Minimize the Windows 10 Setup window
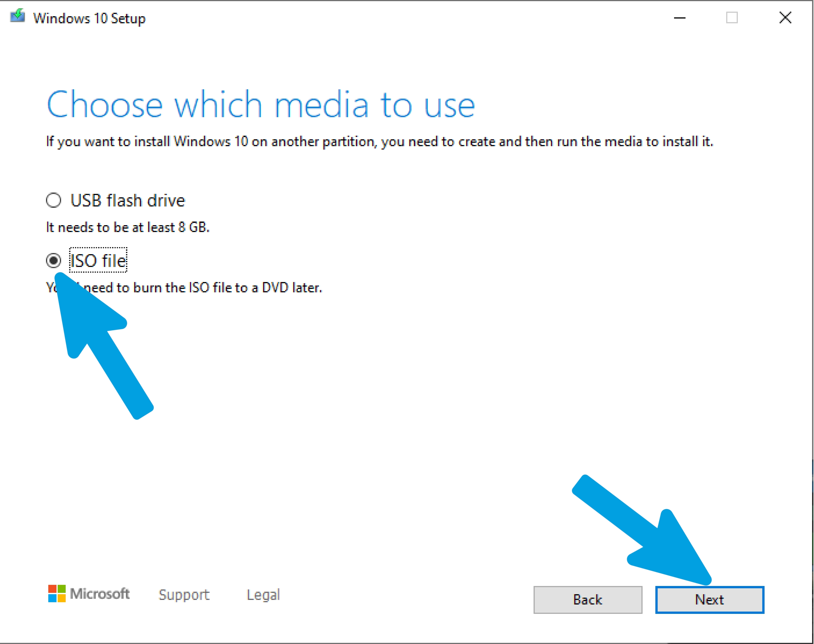 coord(679,18)
